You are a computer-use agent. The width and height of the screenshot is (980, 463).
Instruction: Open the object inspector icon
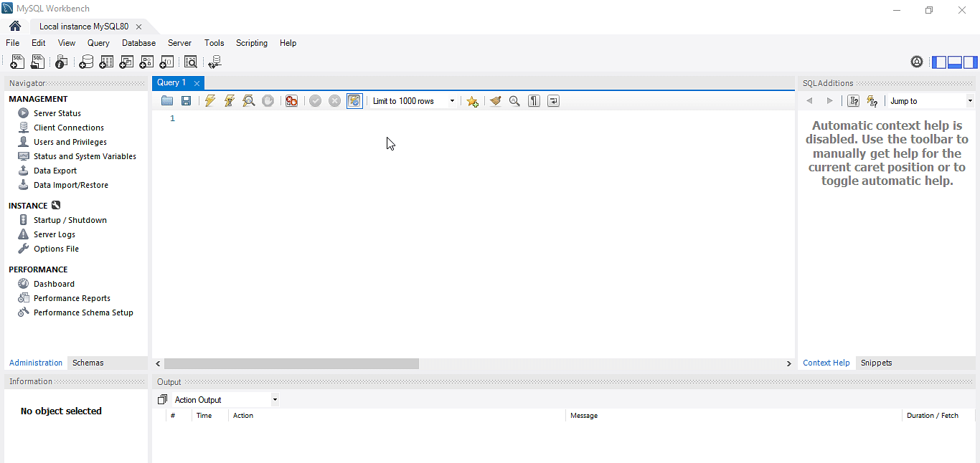point(62,62)
